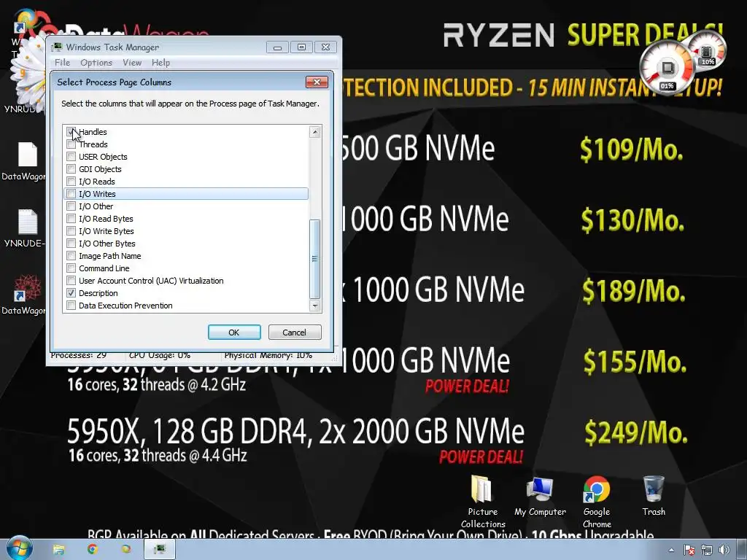Toggle the Handles column checkbox

point(71,131)
